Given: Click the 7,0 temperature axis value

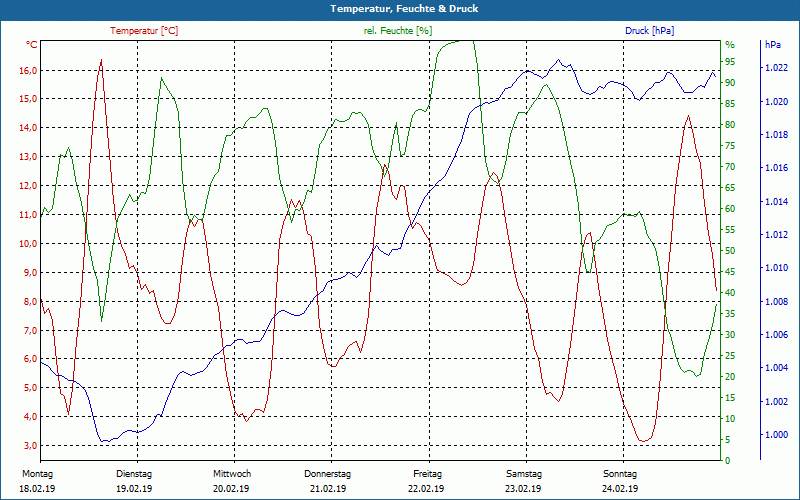Looking at the screenshot, I should 30,330.
